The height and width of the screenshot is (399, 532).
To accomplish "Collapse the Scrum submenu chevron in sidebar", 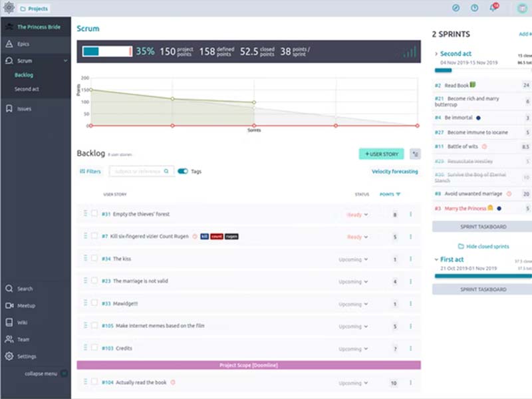I will pos(65,61).
